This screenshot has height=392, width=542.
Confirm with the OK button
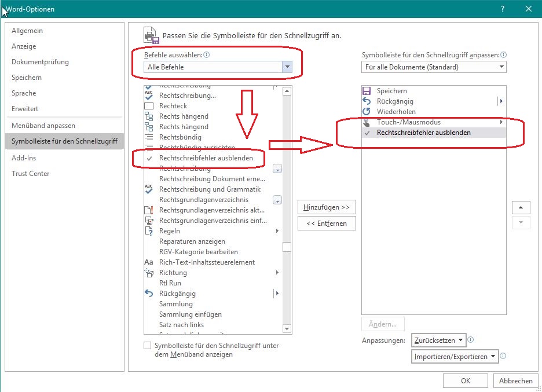(465, 380)
